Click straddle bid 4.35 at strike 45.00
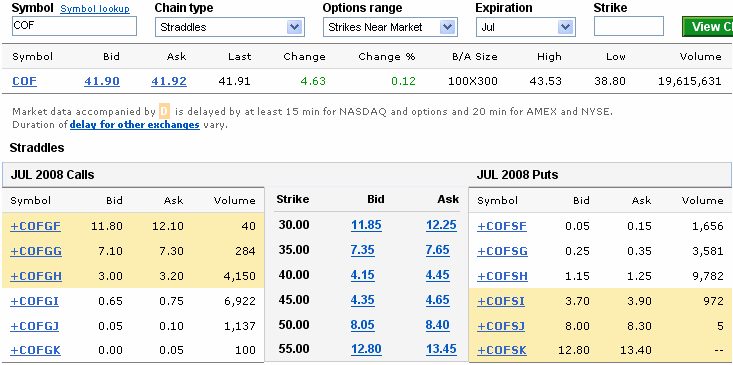Screen dimensions: 733x365 click(x=363, y=300)
